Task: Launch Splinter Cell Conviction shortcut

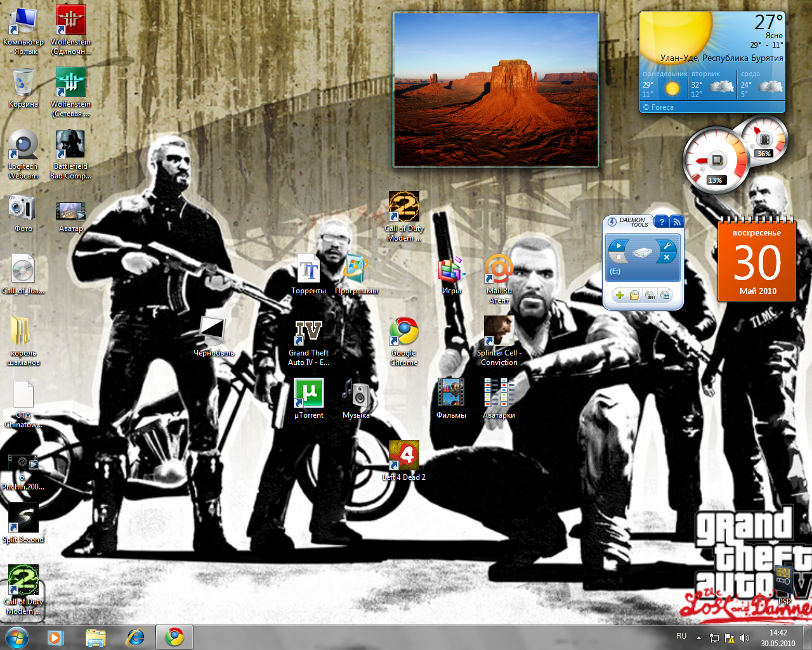Action: click(499, 341)
